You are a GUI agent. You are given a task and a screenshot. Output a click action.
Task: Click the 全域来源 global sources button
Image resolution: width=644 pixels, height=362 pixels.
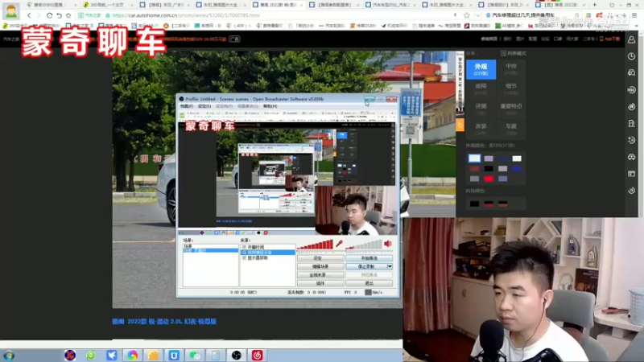(x=320, y=275)
